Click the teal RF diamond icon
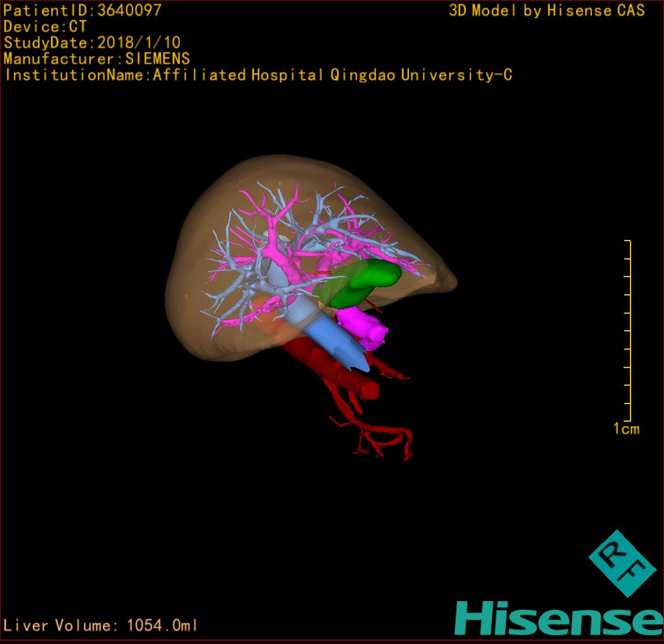Viewport: 664px width, 644px height. click(x=622, y=563)
